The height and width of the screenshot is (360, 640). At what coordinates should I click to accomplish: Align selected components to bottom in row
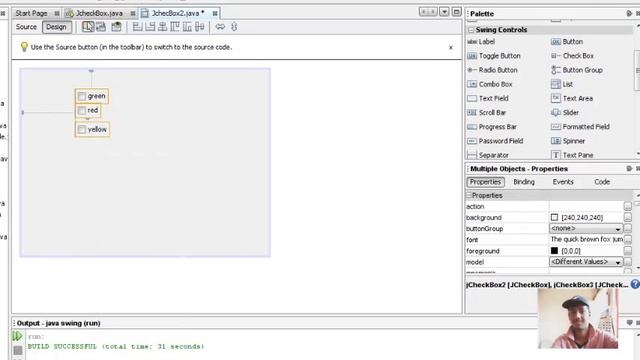point(187,27)
